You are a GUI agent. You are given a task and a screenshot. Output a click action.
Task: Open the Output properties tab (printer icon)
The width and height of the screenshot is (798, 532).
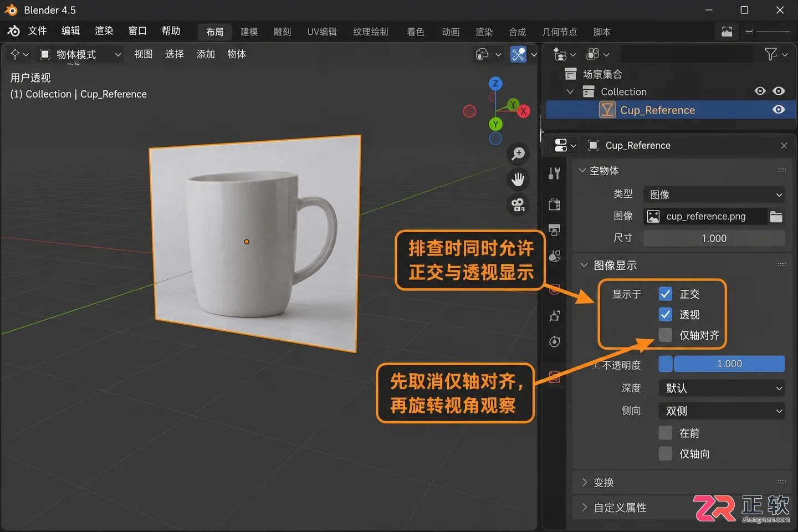[554, 229]
